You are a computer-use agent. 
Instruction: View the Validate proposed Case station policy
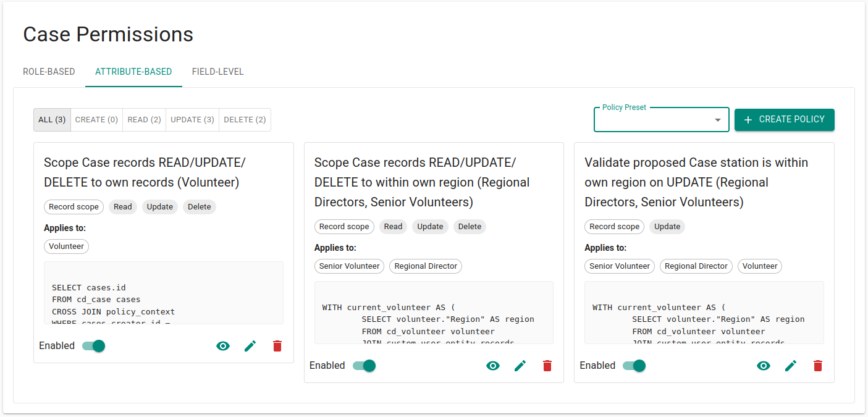pyautogui.click(x=764, y=366)
